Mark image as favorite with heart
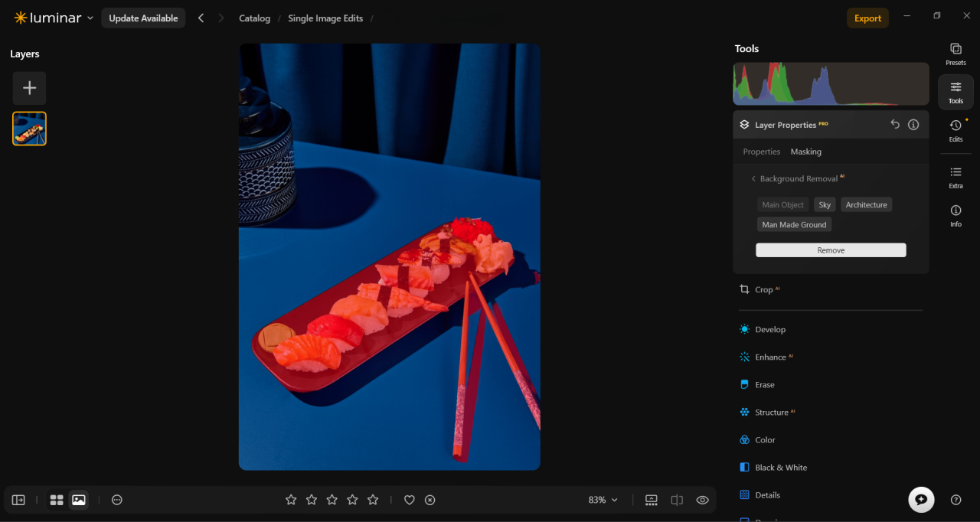The height and width of the screenshot is (522, 980). 410,500
